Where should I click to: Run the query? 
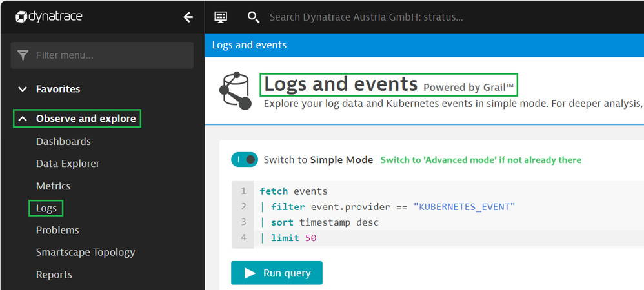tap(277, 273)
